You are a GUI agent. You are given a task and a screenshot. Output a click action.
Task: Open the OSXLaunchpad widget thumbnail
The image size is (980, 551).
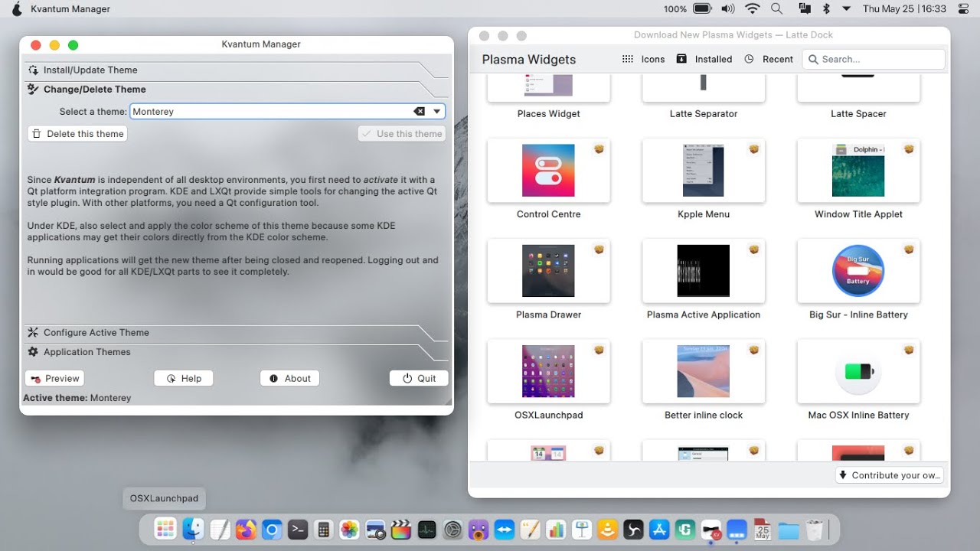click(548, 371)
